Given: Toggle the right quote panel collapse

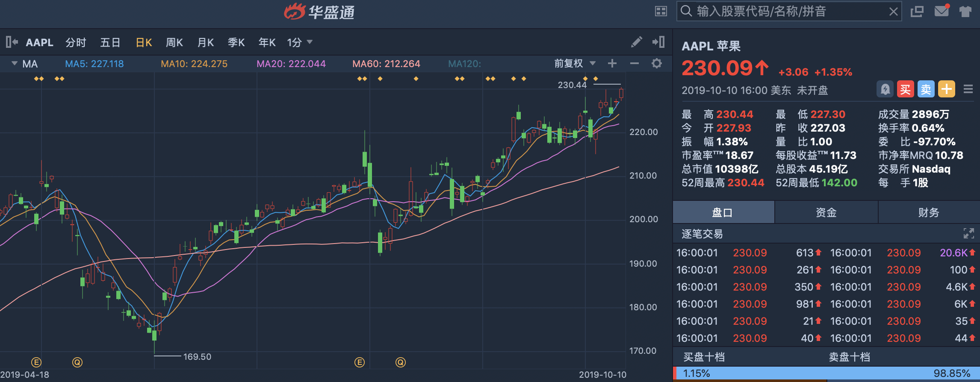Looking at the screenshot, I should pos(658,42).
